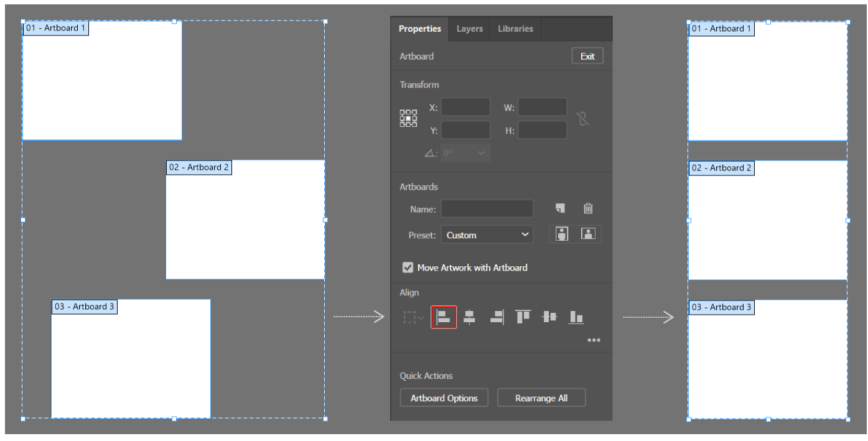Select the Vertical Align Bottom icon
Image resolution: width=868 pixels, height=441 pixels.
coord(576,317)
